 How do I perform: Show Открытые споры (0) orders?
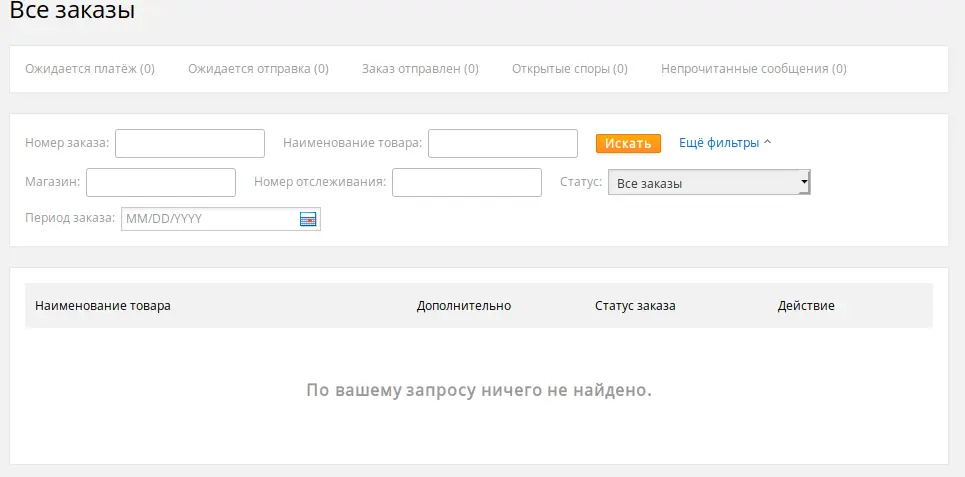[570, 69]
